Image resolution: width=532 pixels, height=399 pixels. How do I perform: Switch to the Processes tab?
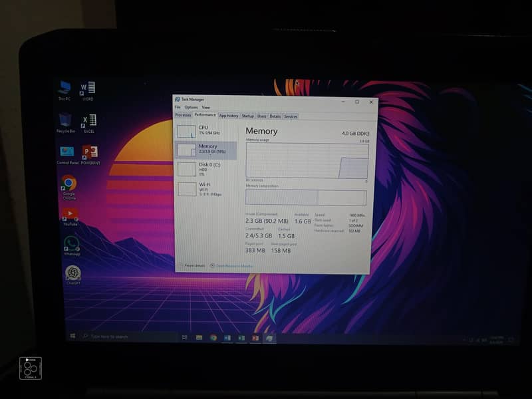[184, 115]
